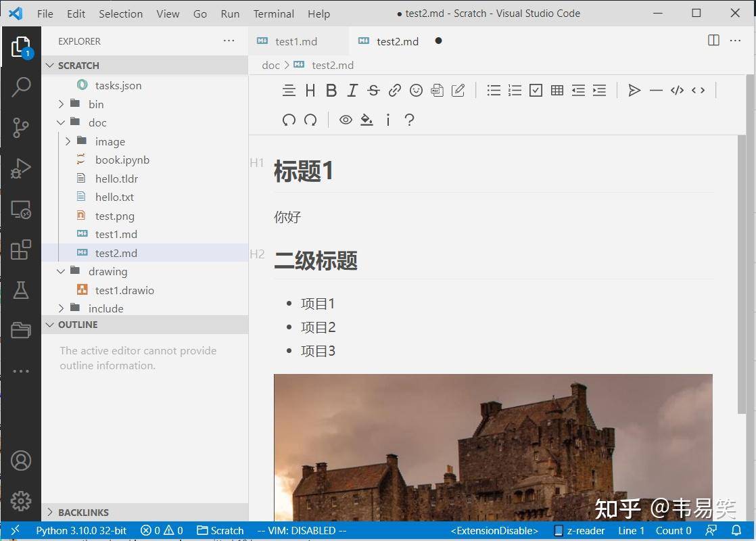The image size is (756, 541).
Task: Click the alignment icon in editor toolbar
Action: pos(289,90)
